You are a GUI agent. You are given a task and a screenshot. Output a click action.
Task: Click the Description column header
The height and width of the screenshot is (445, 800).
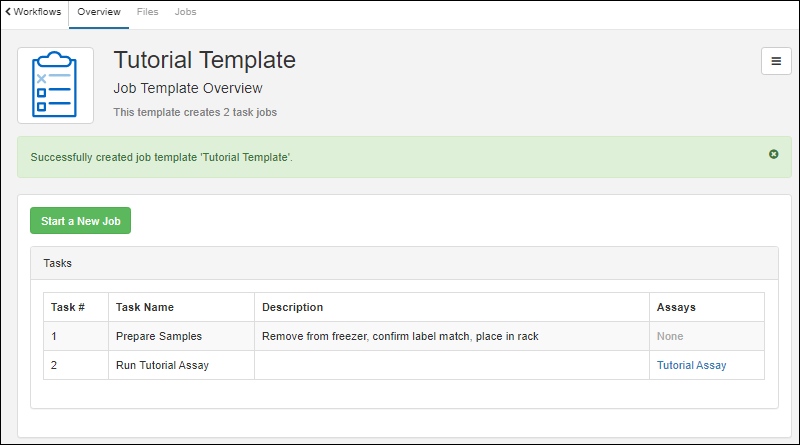coord(292,307)
